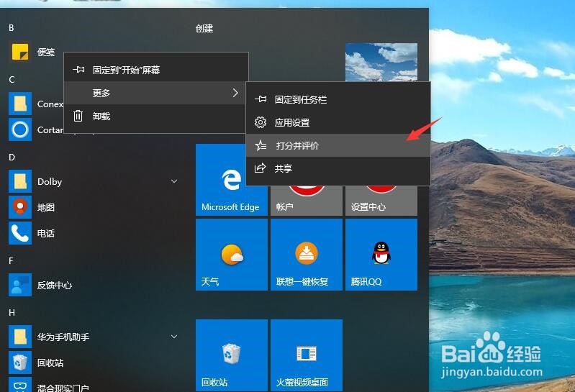Select 固定到"开始"屏幕 menu entry

click(x=156, y=70)
